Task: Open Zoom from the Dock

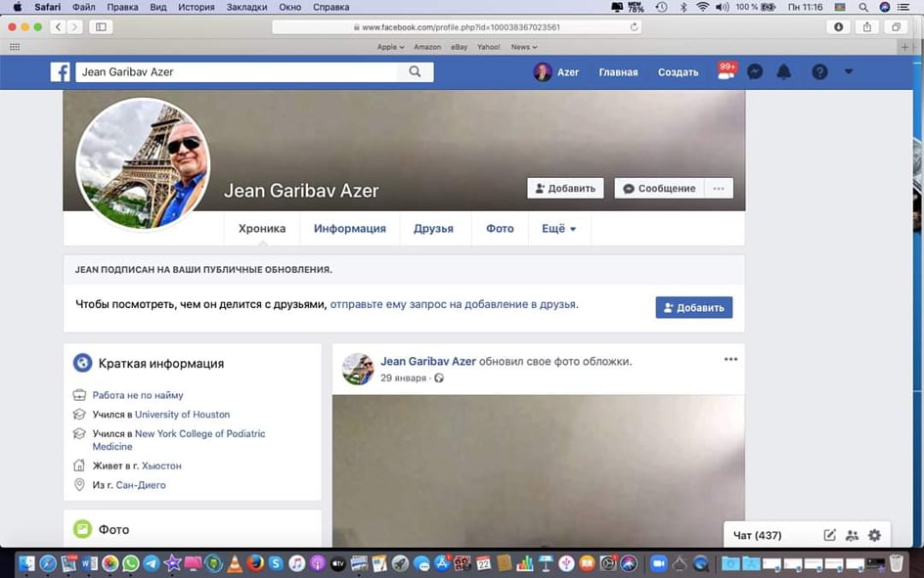Action: pyautogui.click(x=658, y=564)
